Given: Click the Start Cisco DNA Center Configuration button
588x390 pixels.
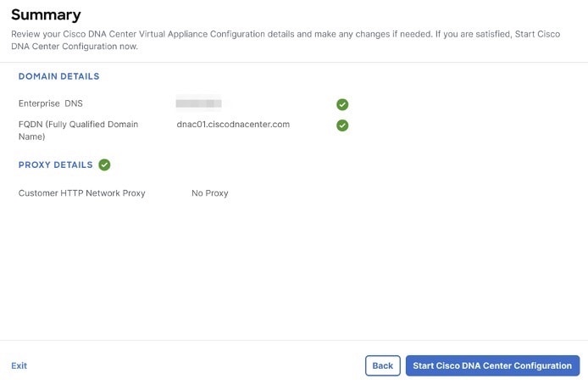Looking at the screenshot, I should [492, 365].
